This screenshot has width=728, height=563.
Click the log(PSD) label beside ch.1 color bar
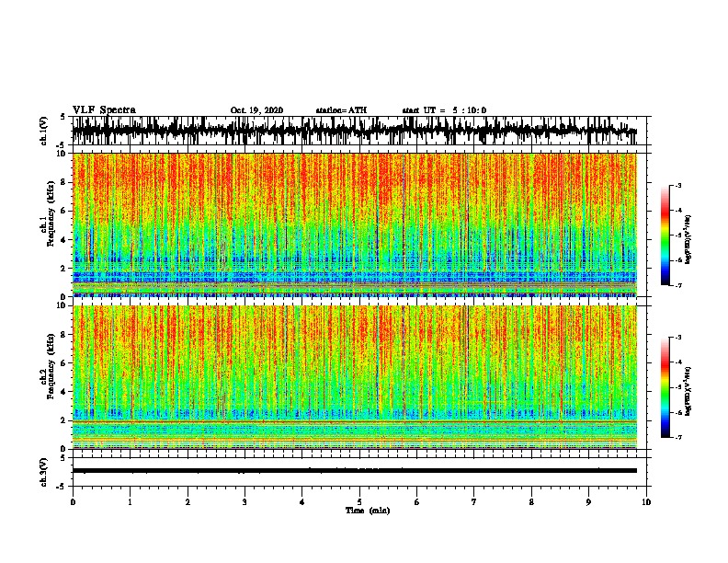[688, 240]
